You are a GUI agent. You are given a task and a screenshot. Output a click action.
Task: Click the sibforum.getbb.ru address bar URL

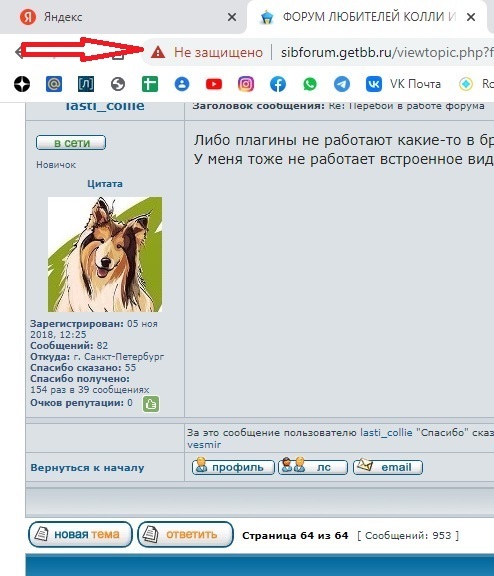pos(387,52)
